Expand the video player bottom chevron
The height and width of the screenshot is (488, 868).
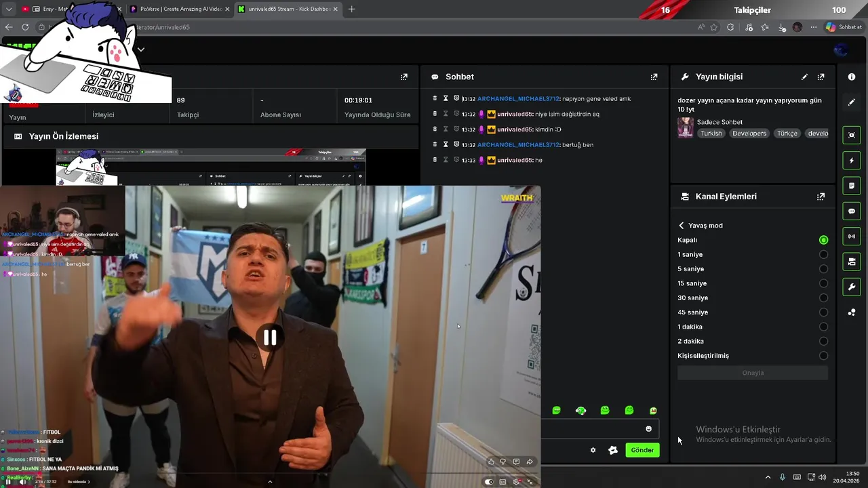(270, 482)
